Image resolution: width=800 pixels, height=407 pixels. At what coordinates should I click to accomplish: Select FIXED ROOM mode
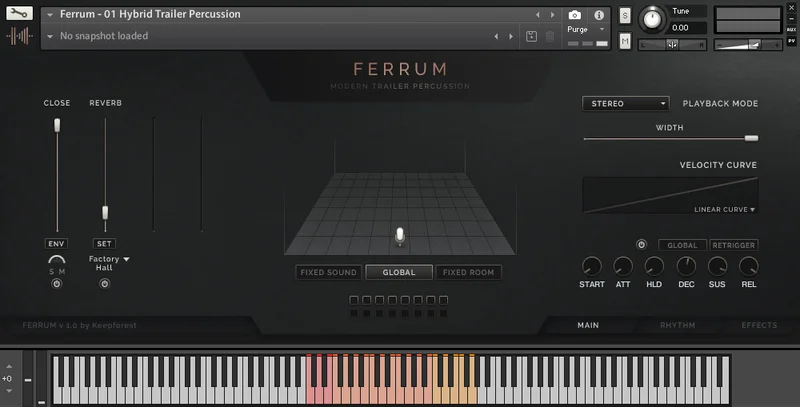coord(468,272)
